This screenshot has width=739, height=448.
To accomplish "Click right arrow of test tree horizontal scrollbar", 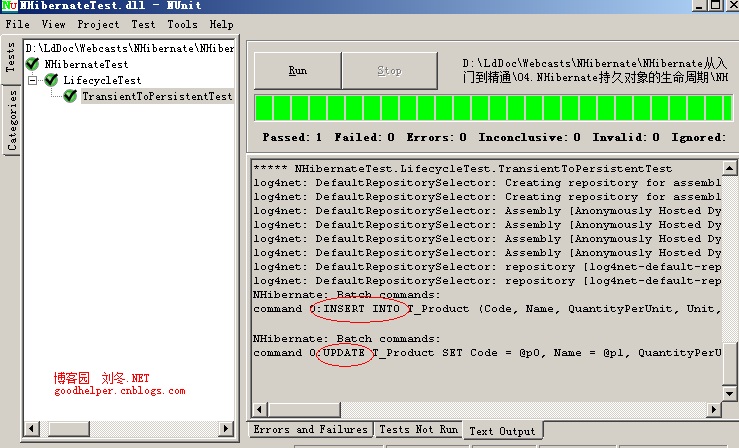I will coord(226,428).
